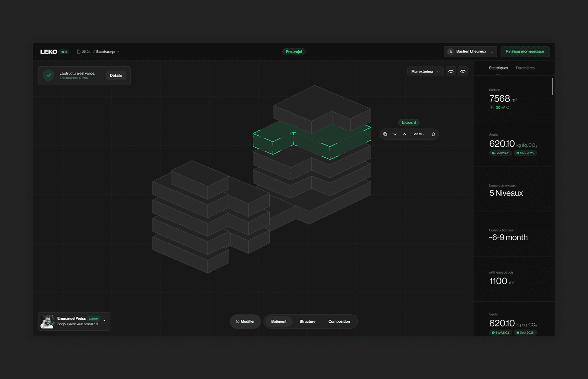Open structure validation Détails
The image size is (588, 379).
pyautogui.click(x=116, y=76)
